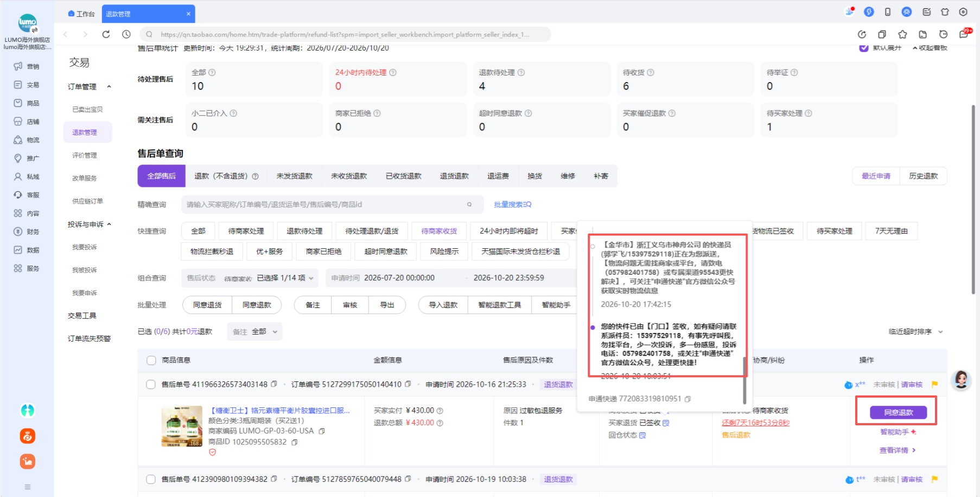Image resolution: width=980 pixels, height=497 pixels.
Task: Copy the 商品ID 1025095505832
Action: [295, 442]
